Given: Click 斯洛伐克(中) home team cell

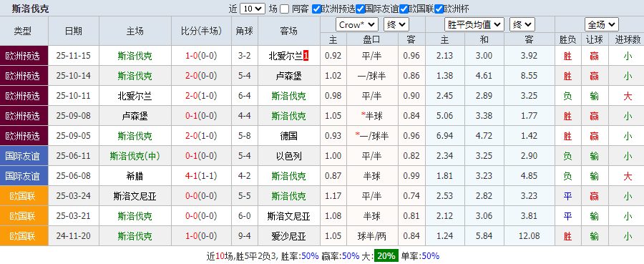Looking at the screenshot, I should (135, 156).
